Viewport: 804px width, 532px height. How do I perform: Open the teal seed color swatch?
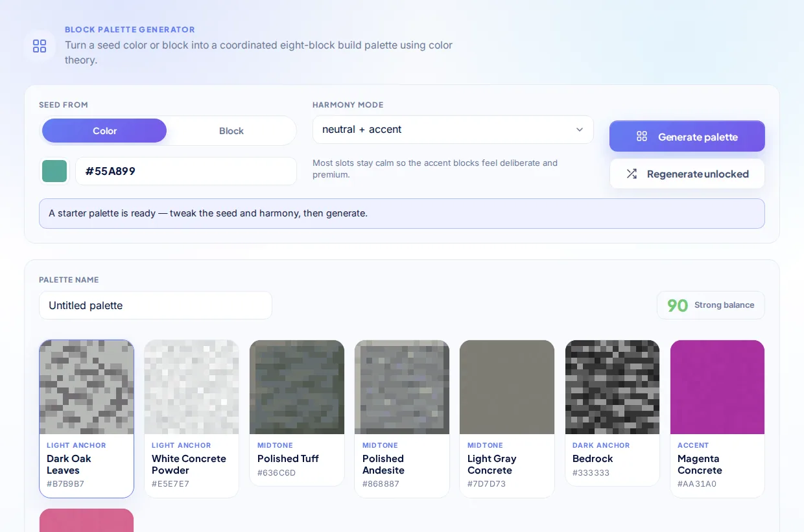tap(54, 171)
